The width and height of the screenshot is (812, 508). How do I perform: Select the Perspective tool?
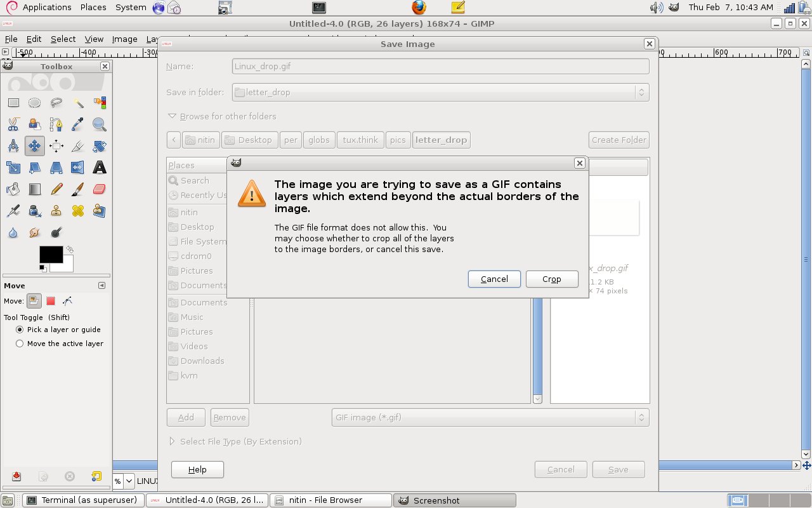56,168
